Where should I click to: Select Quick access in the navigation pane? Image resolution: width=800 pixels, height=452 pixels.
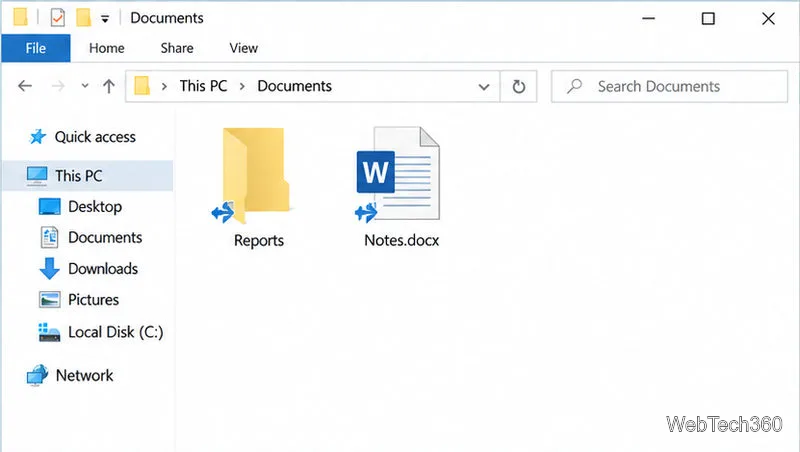[x=95, y=137]
